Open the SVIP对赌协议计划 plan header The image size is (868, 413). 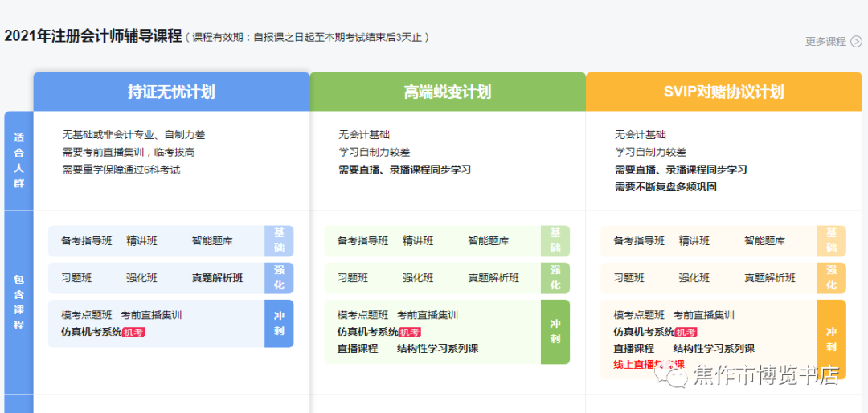pos(723,92)
